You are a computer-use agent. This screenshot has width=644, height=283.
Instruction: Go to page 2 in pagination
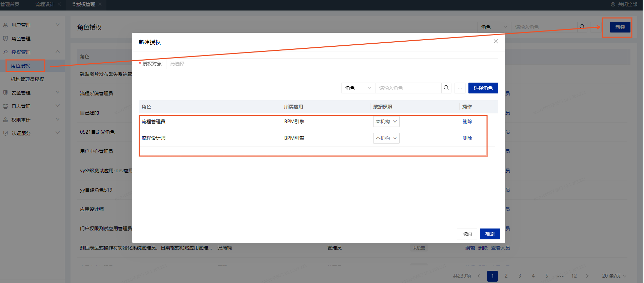click(x=506, y=276)
